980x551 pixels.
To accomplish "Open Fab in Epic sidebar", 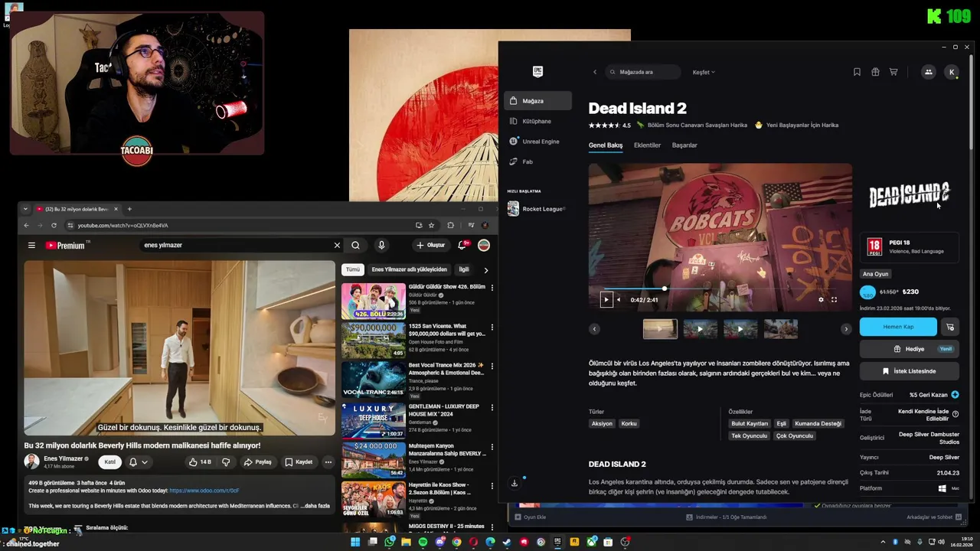I will point(537,162).
